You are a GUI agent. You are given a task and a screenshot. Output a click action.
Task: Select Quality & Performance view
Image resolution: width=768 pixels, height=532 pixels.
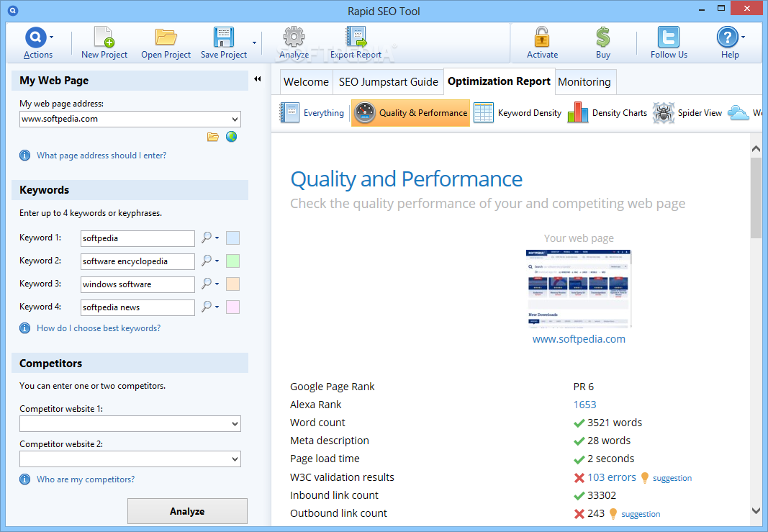(x=410, y=113)
